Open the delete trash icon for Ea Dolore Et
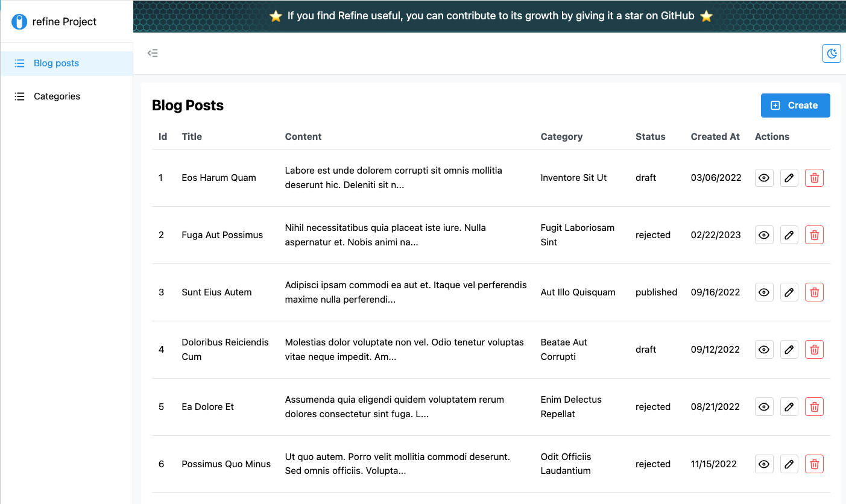The image size is (846, 504). (814, 406)
